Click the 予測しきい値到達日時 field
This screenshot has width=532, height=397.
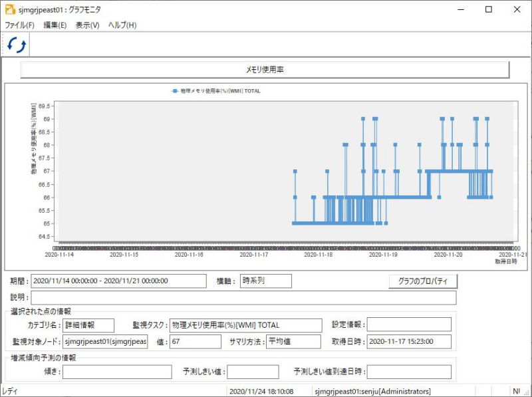click(409, 372)
